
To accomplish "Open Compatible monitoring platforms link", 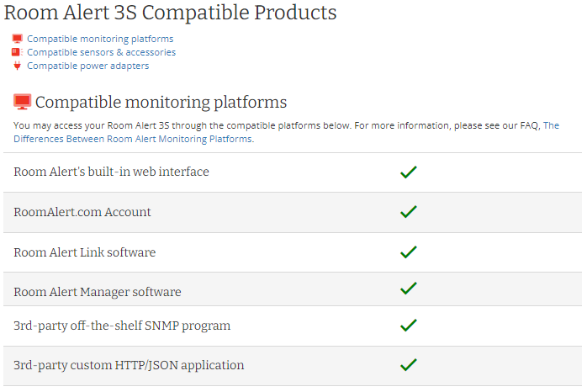I will coord(100,39).
